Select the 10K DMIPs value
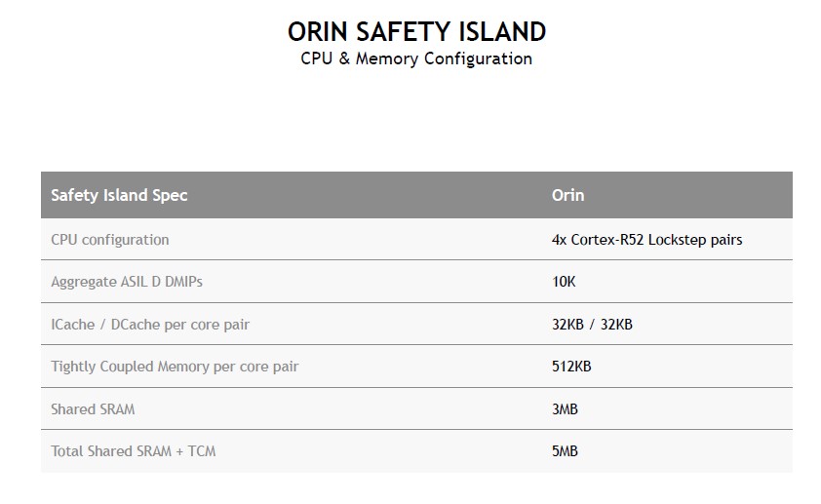The width and height of the screenshot is (821, 504). coord(564,282)
